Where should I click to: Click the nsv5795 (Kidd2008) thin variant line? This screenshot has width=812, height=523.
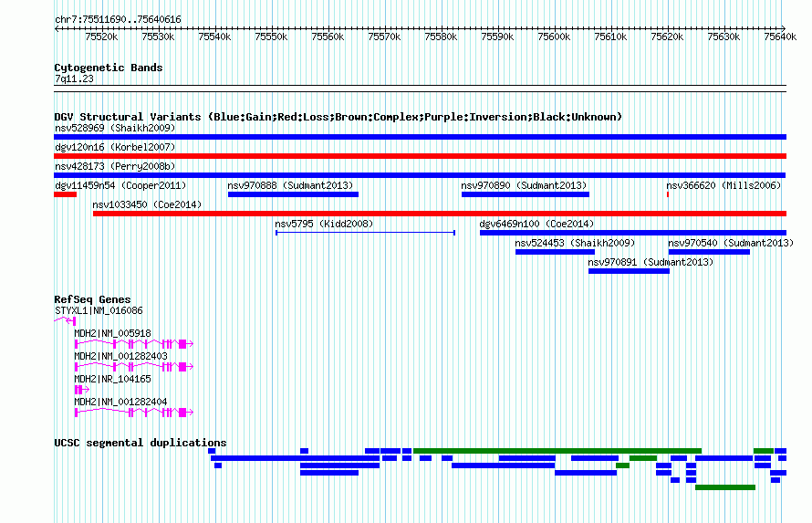[366, 233]
